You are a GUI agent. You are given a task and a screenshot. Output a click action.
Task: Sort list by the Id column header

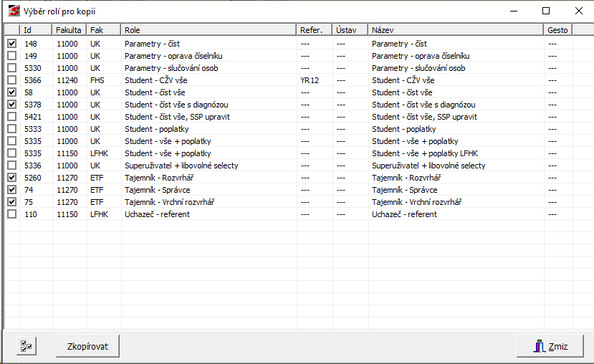[36, 30]
